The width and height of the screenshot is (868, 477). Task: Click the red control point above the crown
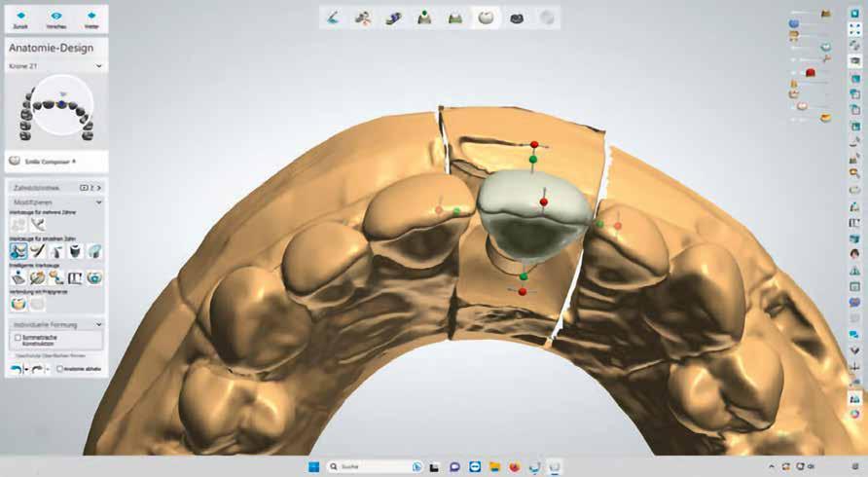534,145
